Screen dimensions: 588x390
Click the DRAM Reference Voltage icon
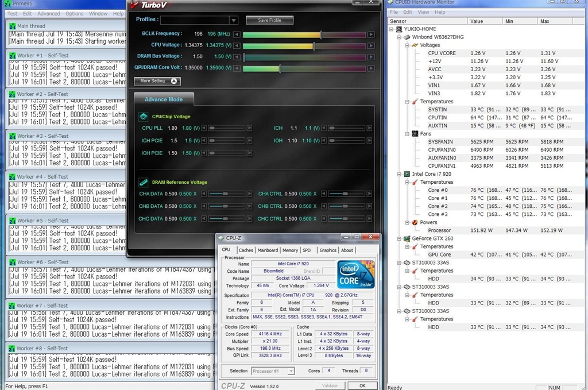click(143, 182)
